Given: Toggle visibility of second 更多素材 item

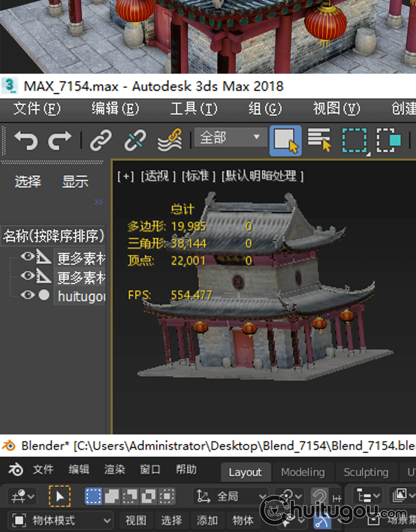Looking at the screenshot, I should click(x=27, y=276).
